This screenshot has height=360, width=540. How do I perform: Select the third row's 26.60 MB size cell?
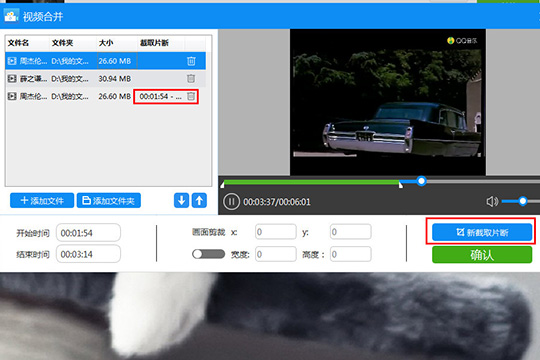[x=115, y=96]
